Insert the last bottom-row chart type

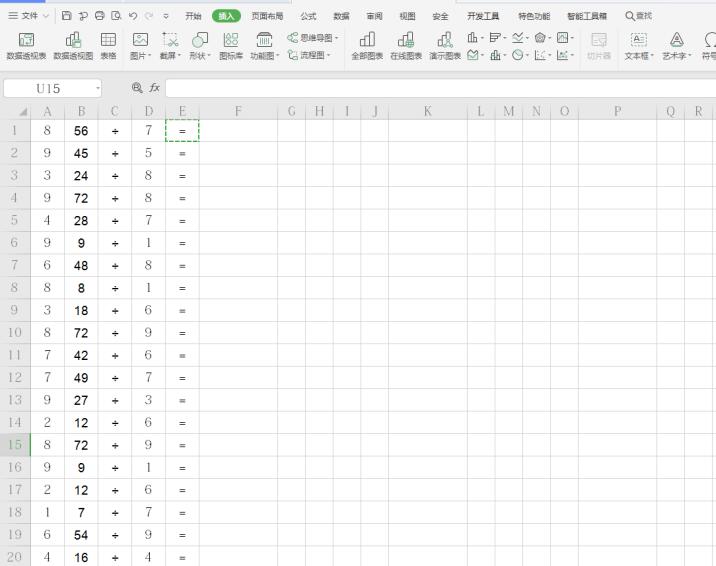point(565,55)
